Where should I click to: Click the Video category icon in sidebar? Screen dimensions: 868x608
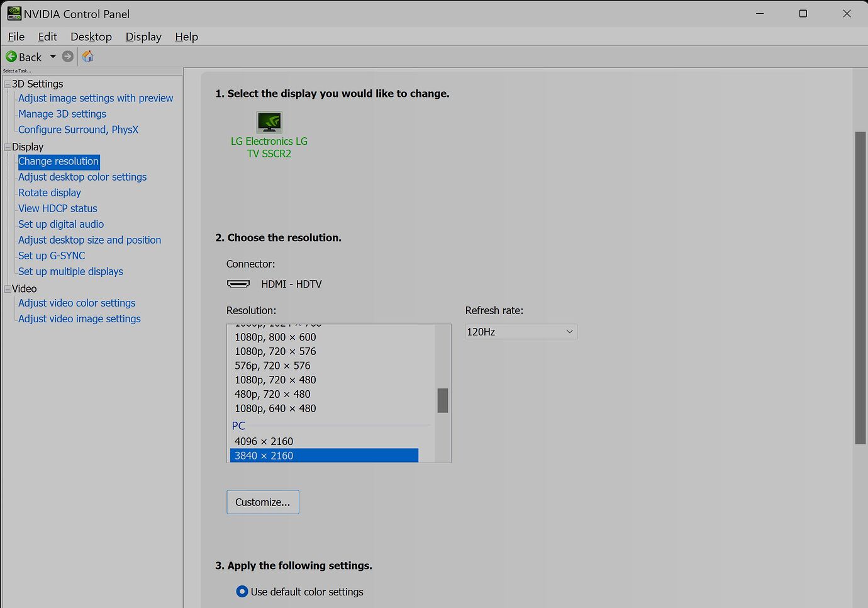tap(6, 288)
